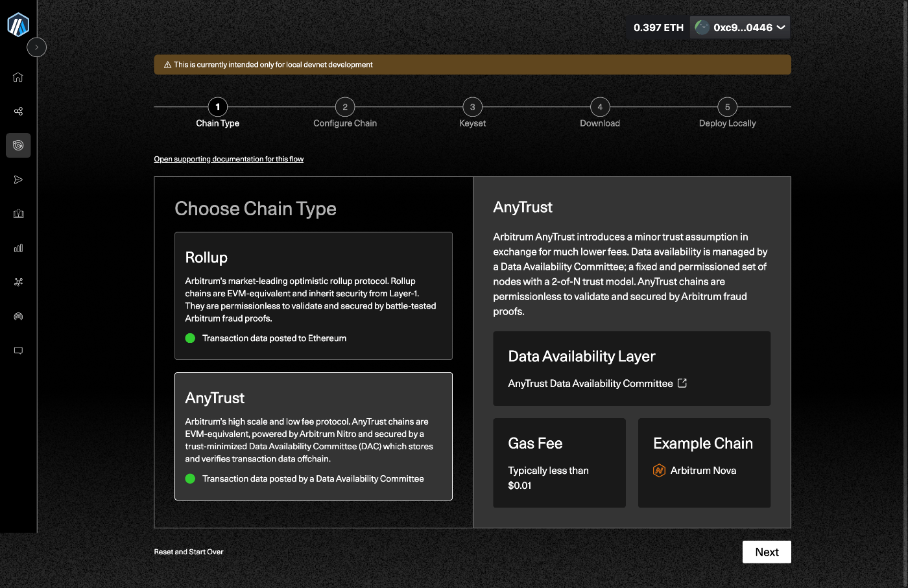Click the Choose Chain Type heading

(x=256, y=209)
